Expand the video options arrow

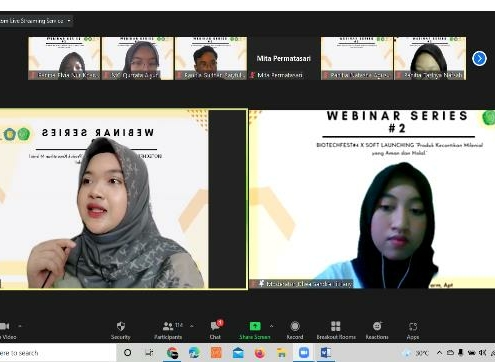click(x=20, y=326)
